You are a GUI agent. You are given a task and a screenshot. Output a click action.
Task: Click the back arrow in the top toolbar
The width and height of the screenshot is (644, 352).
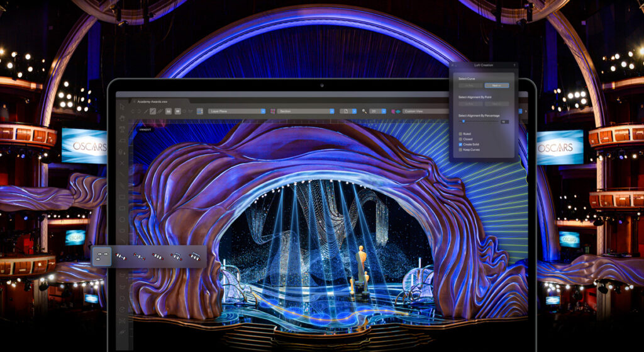(x=132, y=111)
